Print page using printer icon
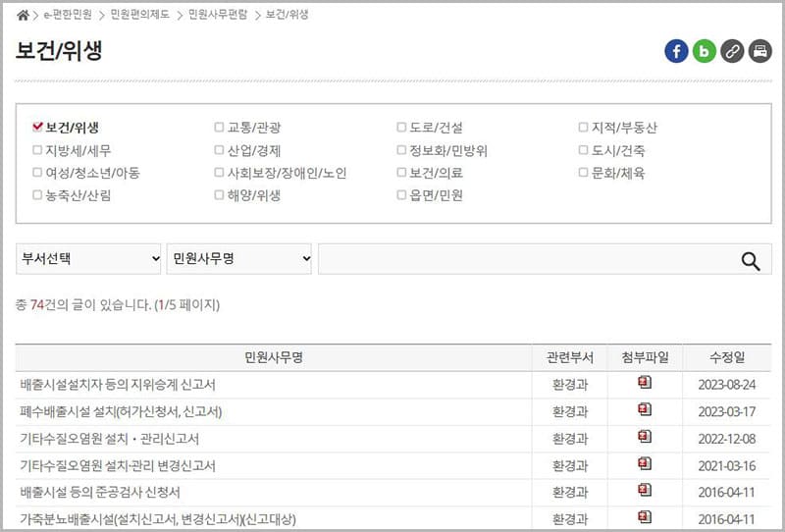Image resolution: width=785 pixels, height=532 pixels. pyautogui.click(x=760, y=51)
